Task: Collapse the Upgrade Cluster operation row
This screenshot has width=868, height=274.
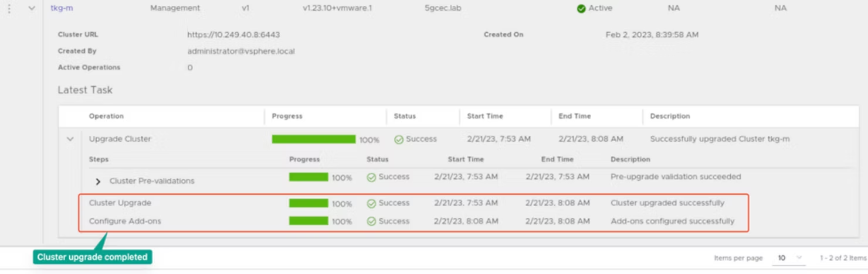Action: pyautogui.click(x=70, y=139)
